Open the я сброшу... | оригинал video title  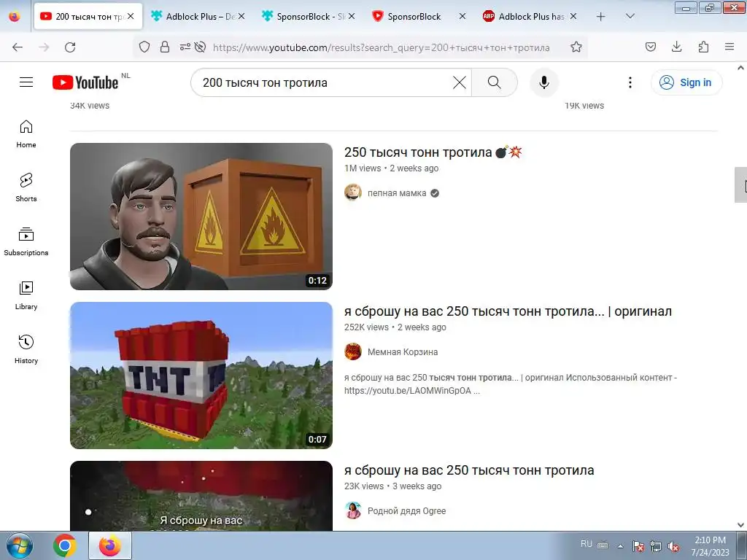pos(508,311)
